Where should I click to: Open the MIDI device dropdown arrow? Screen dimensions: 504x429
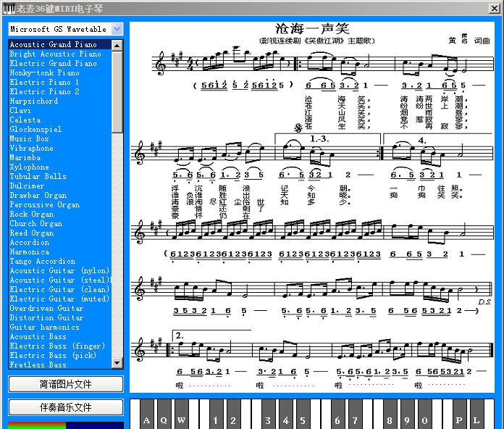click(x=117, y=29)
